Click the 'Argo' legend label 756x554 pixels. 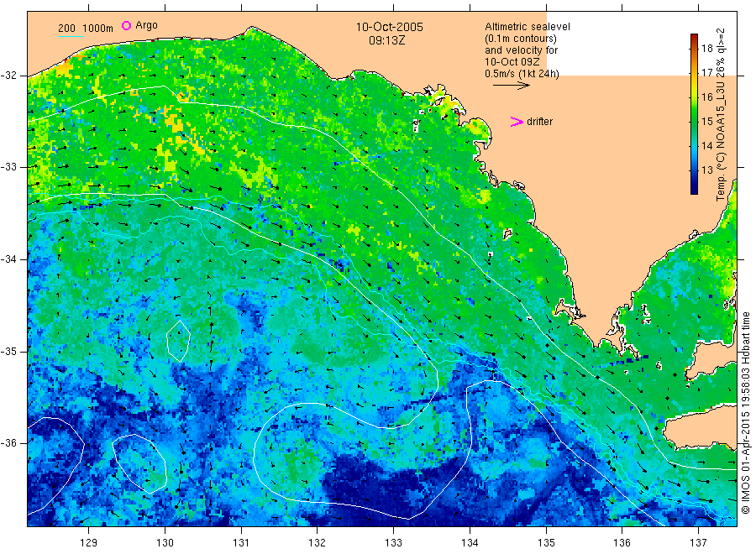click(146, 25)
